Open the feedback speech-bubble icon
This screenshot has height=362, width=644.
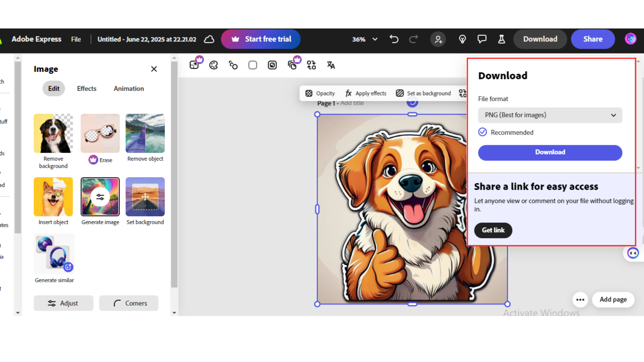pyautogui.click(x=482, y=39)
